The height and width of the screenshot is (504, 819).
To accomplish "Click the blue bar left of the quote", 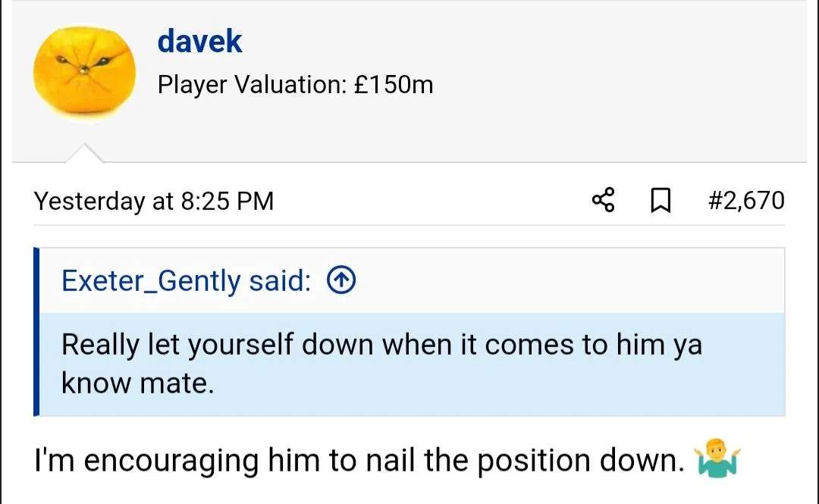I will 36,332.
